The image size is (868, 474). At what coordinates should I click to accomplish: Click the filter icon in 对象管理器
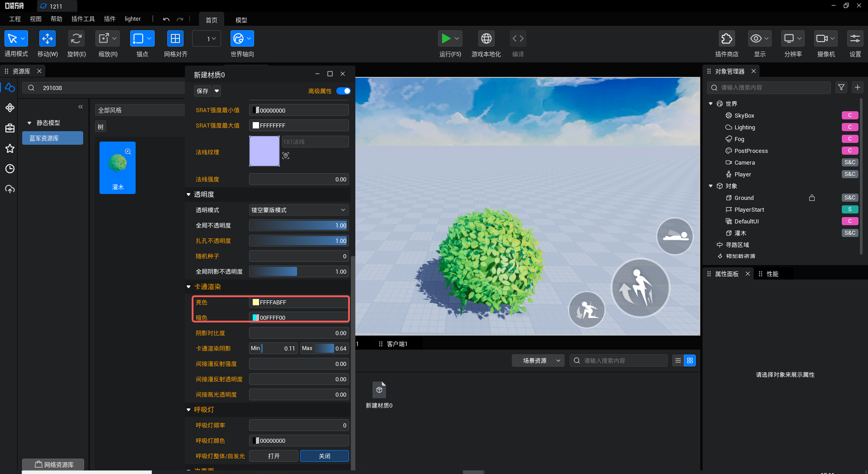[841, 87]
